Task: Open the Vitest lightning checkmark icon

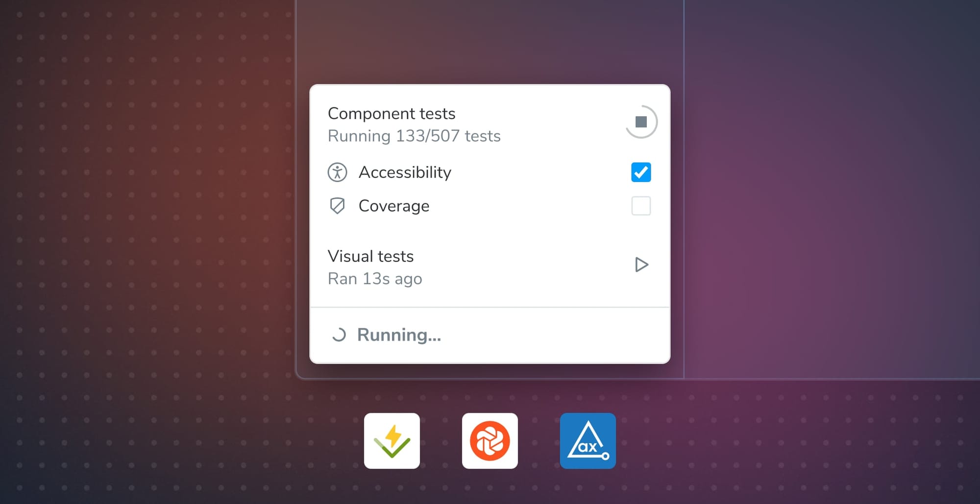Action: point(392,441)
